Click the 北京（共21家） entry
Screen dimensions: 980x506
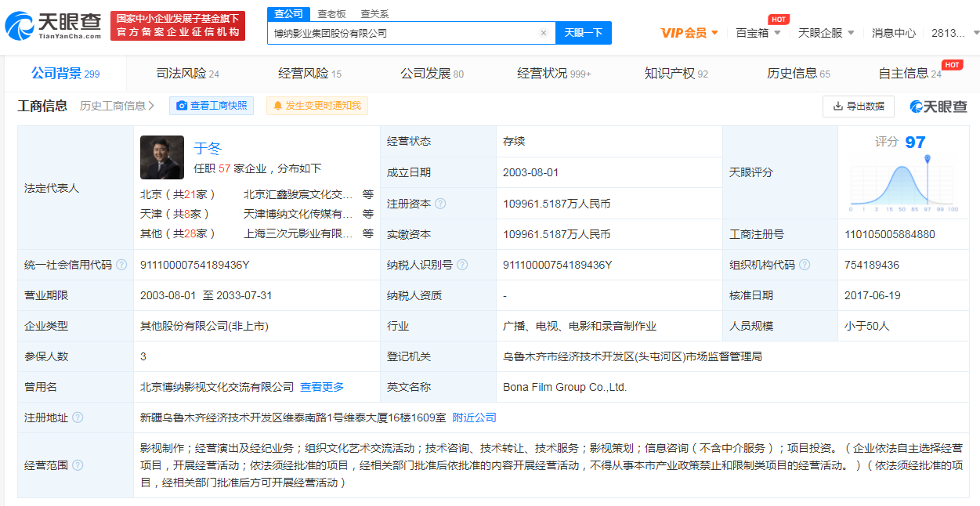pyautogui.click(x=178, y=194)
